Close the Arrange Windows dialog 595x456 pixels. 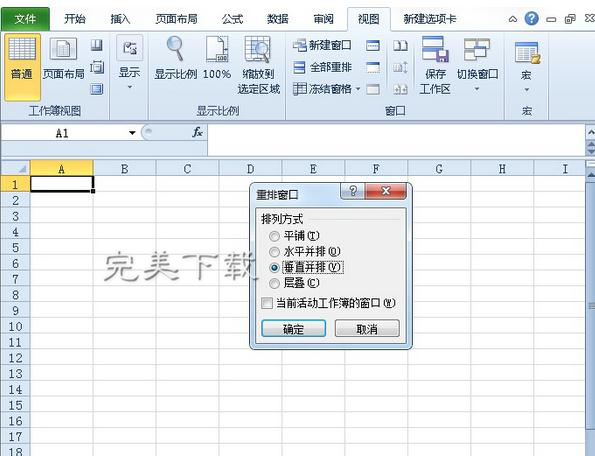tap(386, 191)
